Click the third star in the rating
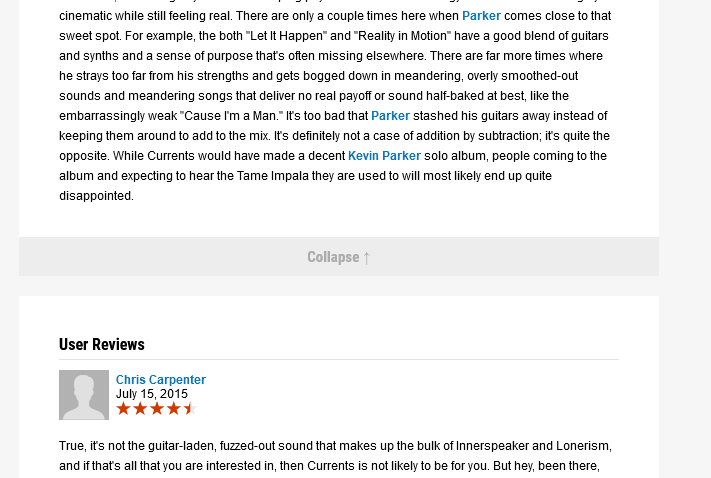Screen dimensions: 711x478 pos(156,409)
